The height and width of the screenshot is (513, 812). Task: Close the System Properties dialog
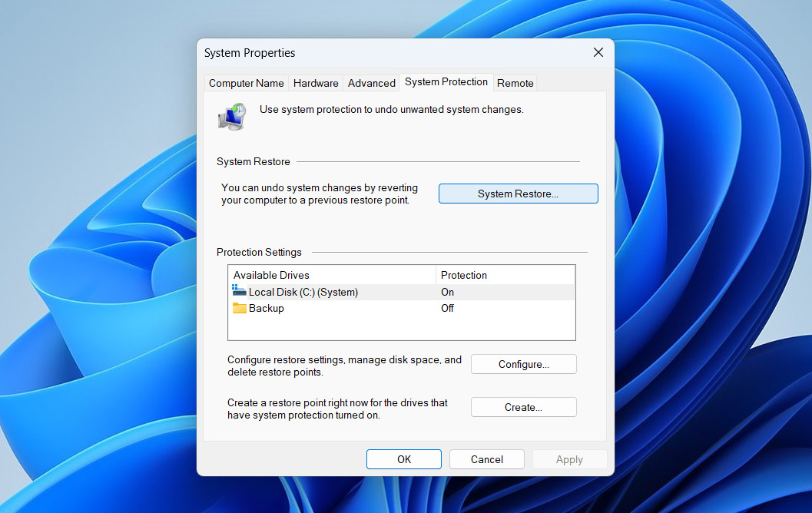tap(598, 52)
